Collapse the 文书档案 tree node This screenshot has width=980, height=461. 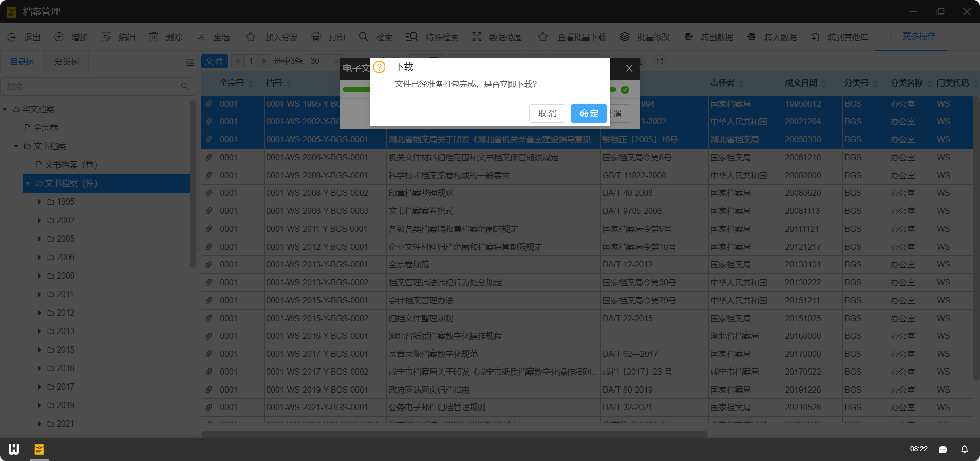[16, 146]
